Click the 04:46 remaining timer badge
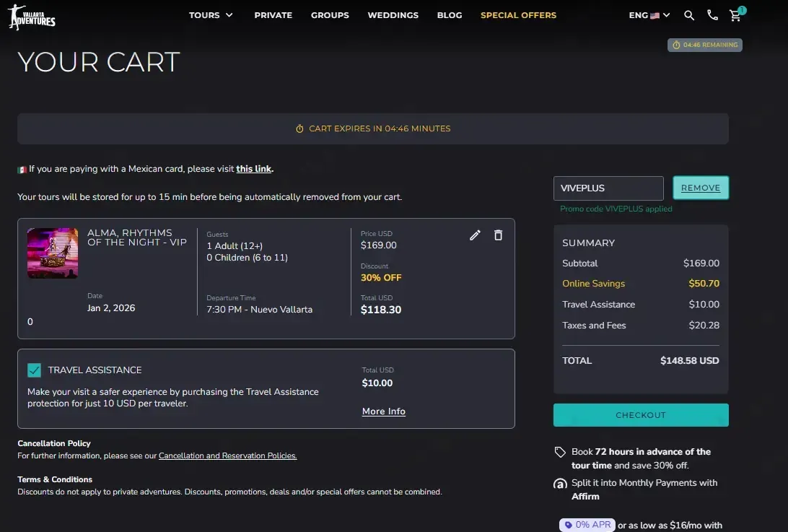Screen dimensions: 788x532 (x=705, y=45)
